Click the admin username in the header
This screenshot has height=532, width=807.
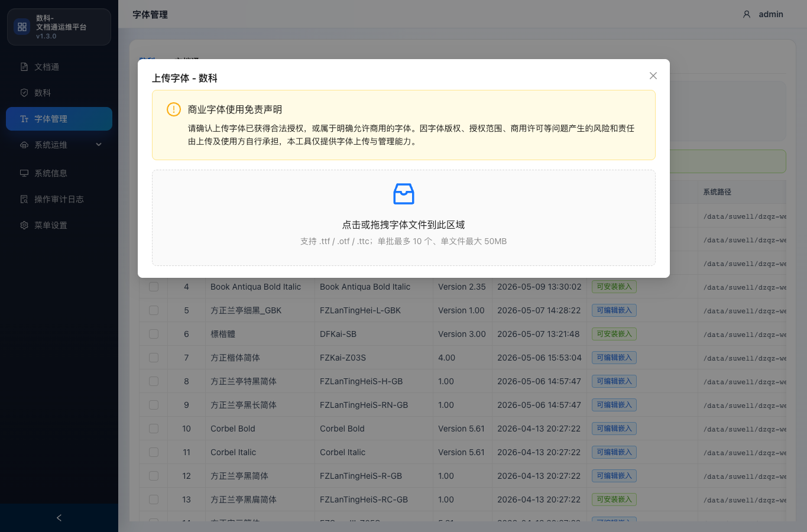771,14
